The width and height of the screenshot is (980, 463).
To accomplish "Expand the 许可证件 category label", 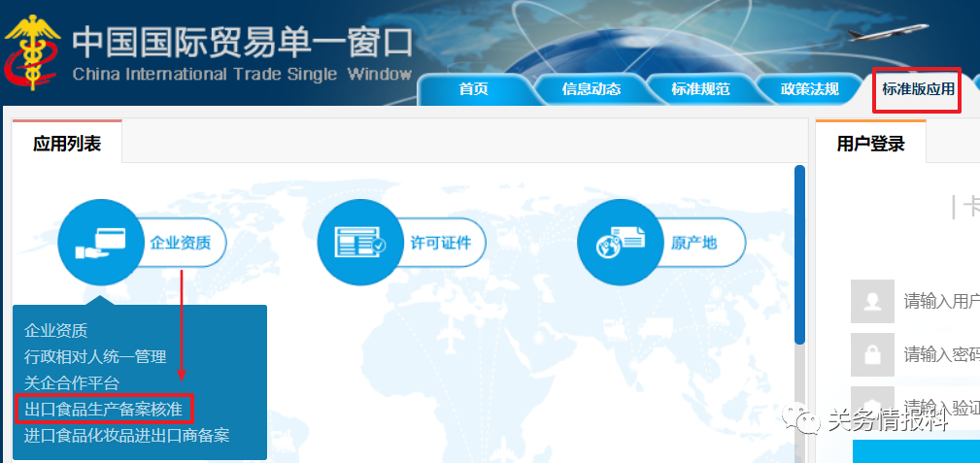I will 440,243.
